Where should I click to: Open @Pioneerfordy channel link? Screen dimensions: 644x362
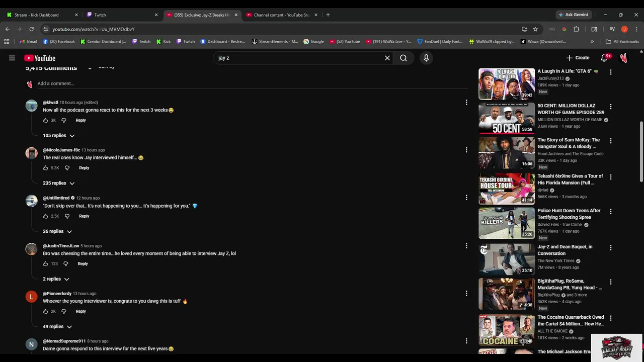click(x=57, y=294)
